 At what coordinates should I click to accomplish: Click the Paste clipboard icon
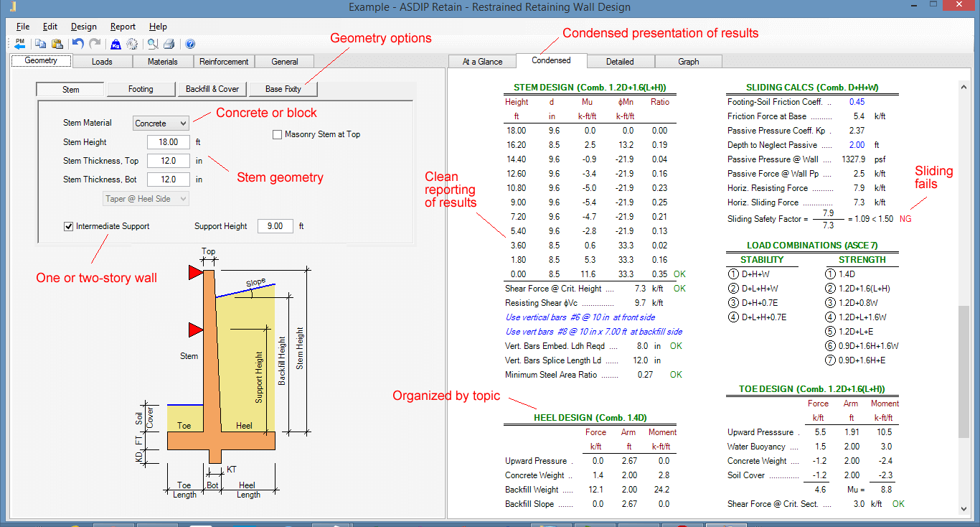57,44
